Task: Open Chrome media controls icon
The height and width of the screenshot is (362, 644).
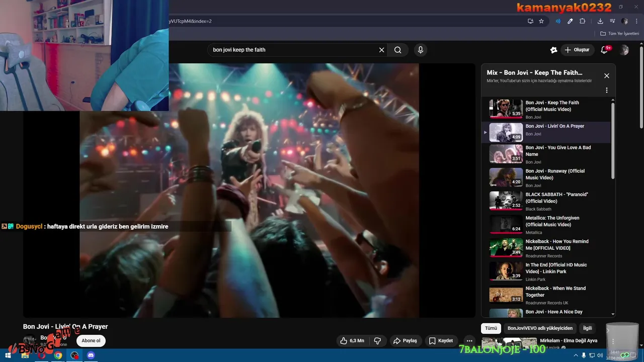Action: point(612,21)
